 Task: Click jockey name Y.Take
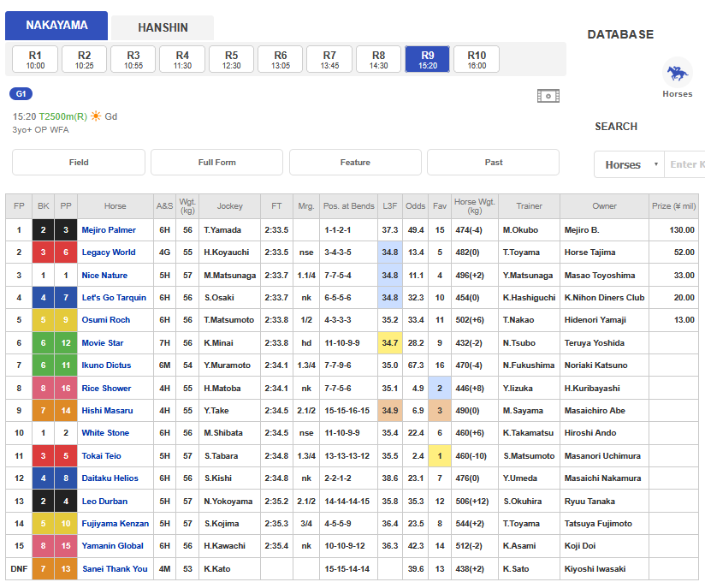click(x=216, y=411)
